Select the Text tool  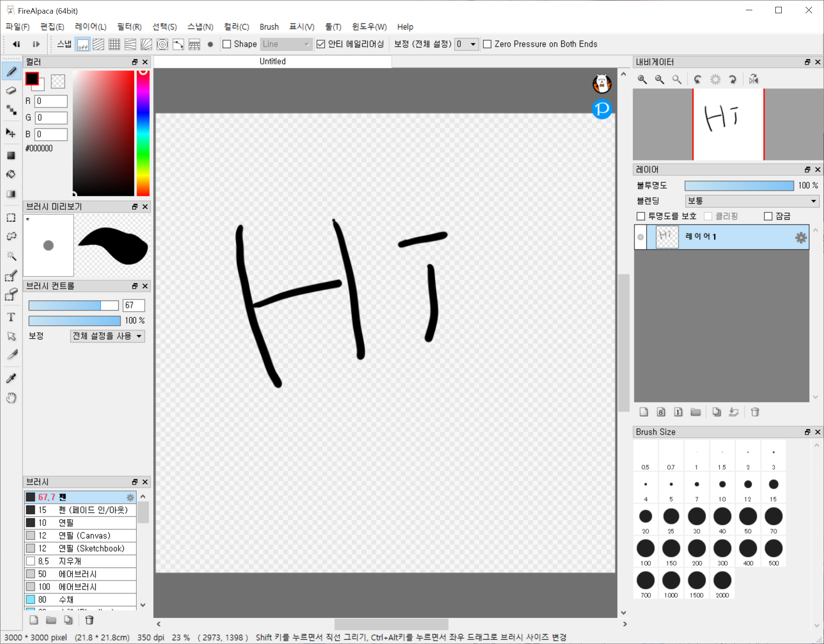12,317
